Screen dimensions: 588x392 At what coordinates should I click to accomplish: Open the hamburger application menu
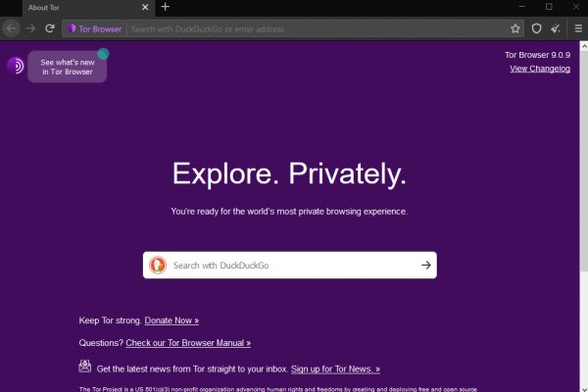577,28
